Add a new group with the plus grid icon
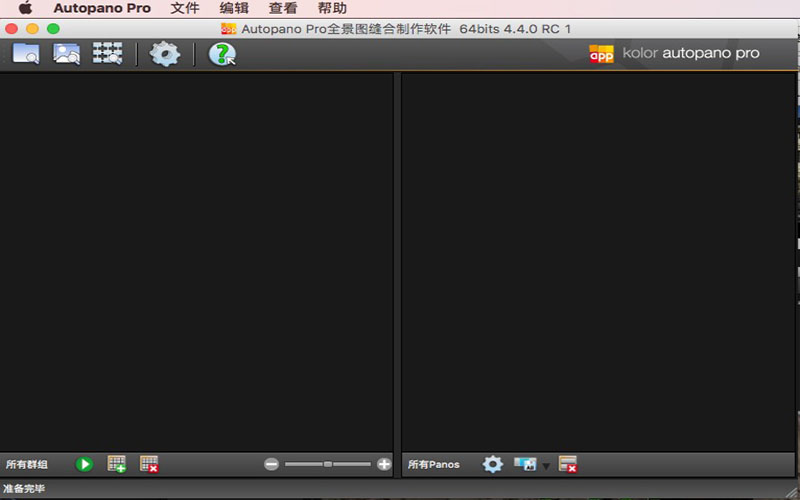The image size is (800, 500). [117, 464]
